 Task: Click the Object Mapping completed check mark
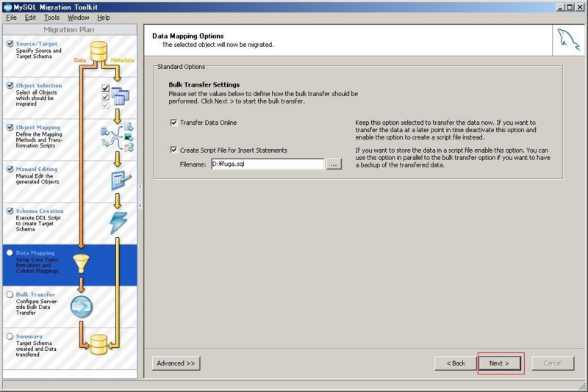click(10, 127)
